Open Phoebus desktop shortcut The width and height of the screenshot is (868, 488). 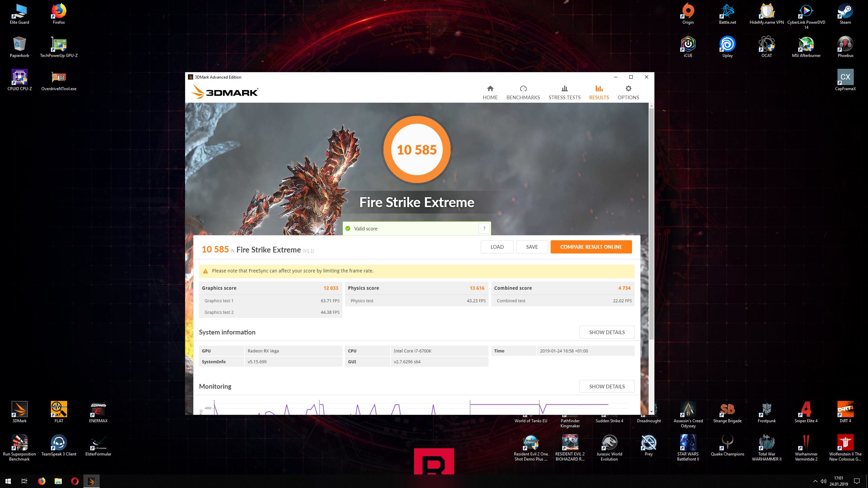(845, 47)
